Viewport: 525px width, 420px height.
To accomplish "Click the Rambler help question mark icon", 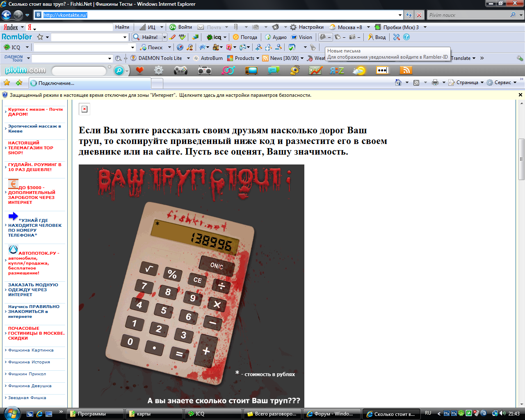I will pyautogui.click(x=406, y=37).
